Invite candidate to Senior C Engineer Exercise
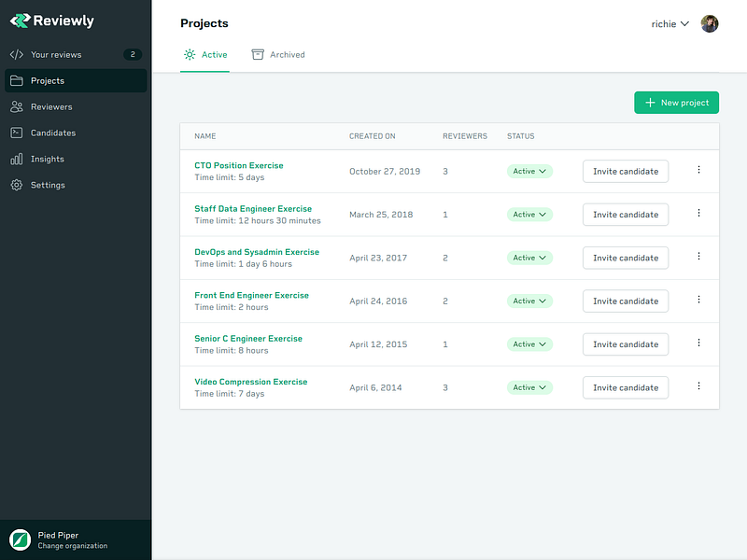 point(626,344)
